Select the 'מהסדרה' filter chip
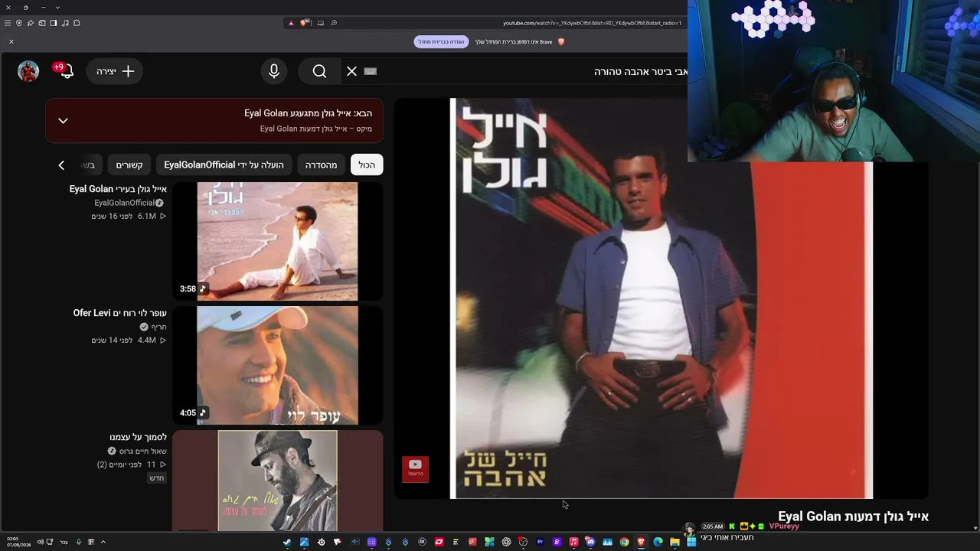 point(321,165)
